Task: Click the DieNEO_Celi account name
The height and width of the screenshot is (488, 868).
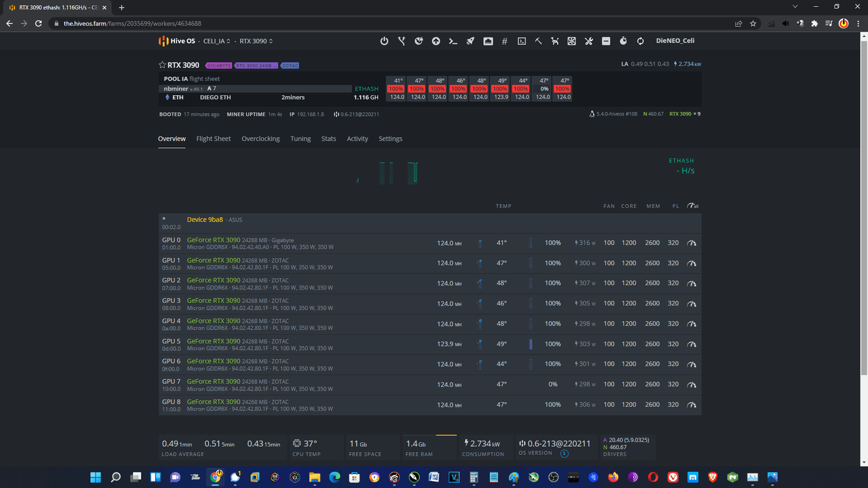Action: coord(675,41)
